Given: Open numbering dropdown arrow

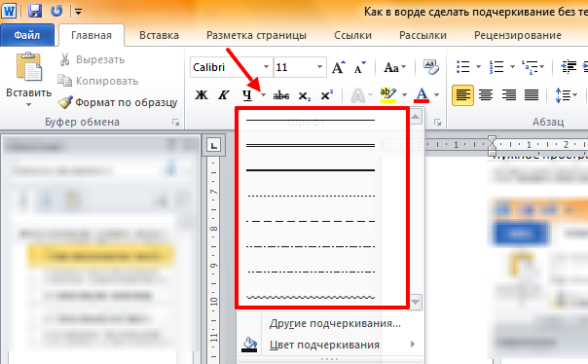Looking at the screenshot, I should point(512,67).
